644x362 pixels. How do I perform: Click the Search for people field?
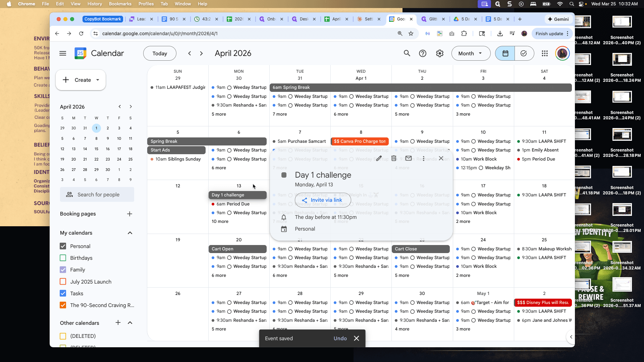click(97, 194)
